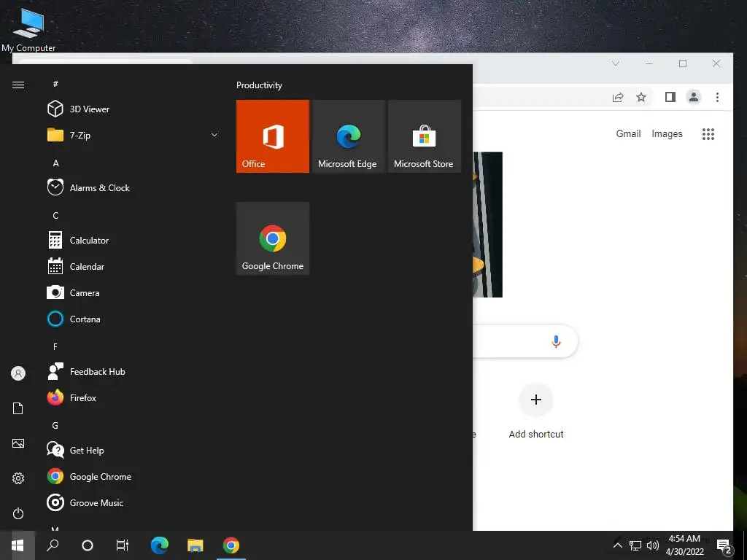Open network status tray icon
Image resolution: width=747 pixels, height=560 pixels.
635,545
